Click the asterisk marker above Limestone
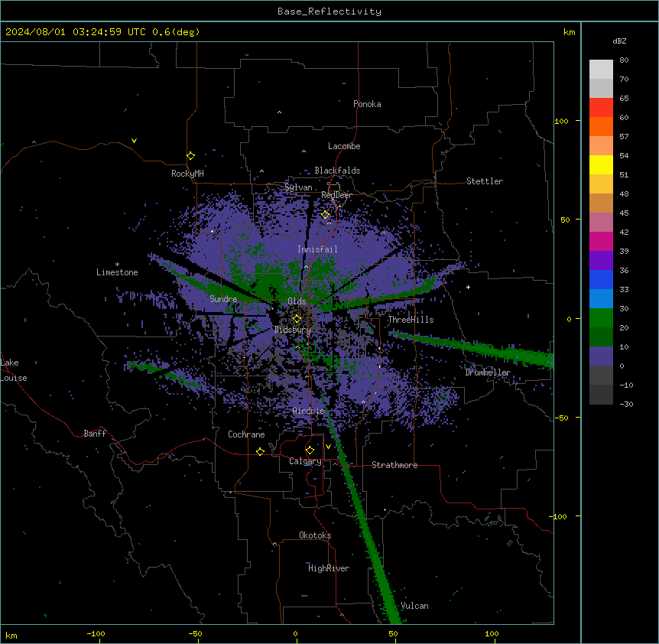The height and width of the screenshot is (644, 659). (117, 265)
